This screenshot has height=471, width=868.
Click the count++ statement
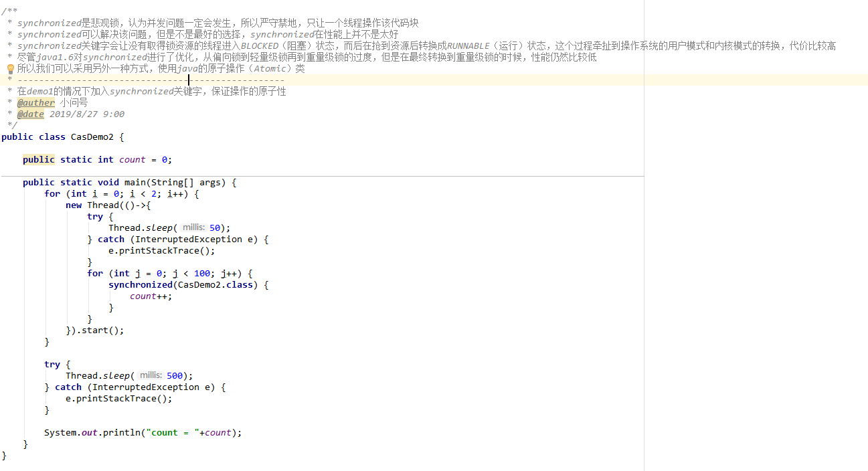coord(151,296)
